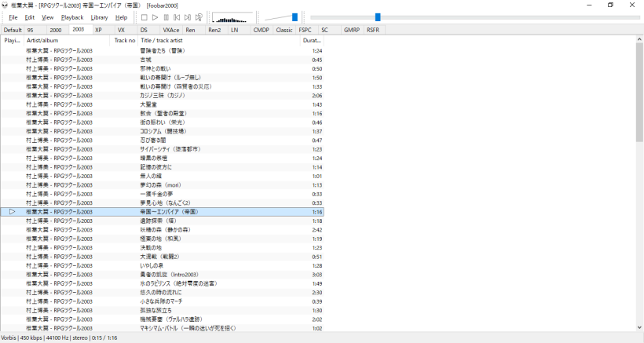
Task: Go to the previous track
Action: (177, 17)
